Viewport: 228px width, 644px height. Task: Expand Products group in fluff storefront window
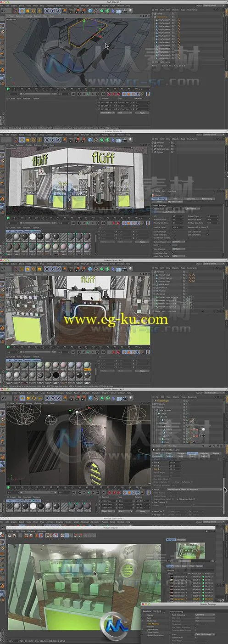tap(152, 142)
